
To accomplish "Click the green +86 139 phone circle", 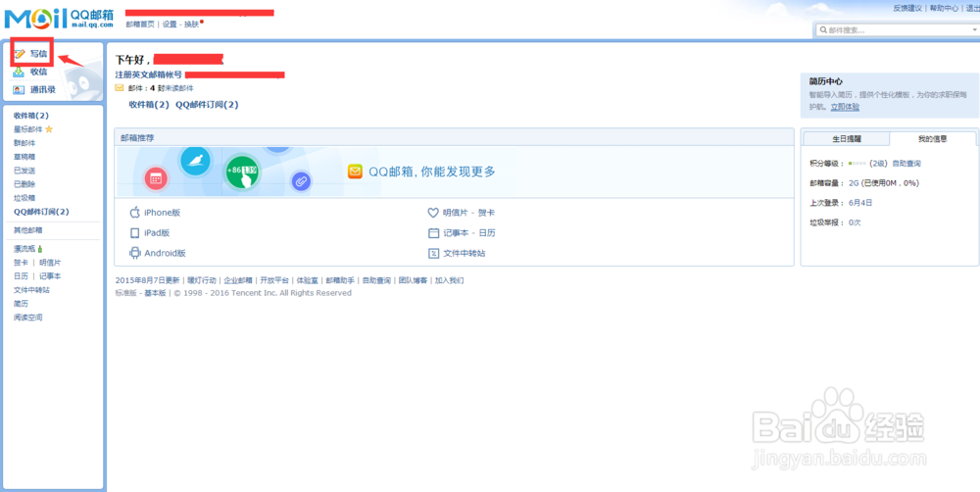I will click(242, 172).
